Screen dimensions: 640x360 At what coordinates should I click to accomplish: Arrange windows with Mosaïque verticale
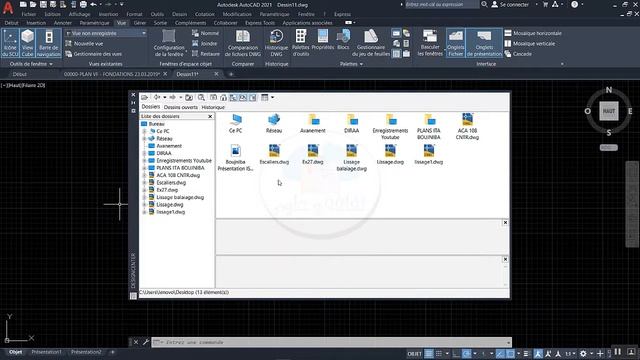coord(530,44)
